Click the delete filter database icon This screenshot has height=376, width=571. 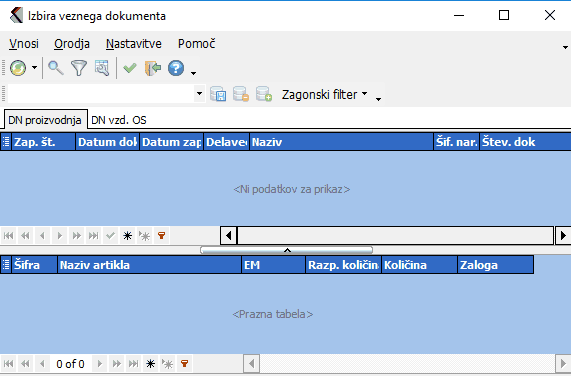pyautogui.click(x=241, y=94)
